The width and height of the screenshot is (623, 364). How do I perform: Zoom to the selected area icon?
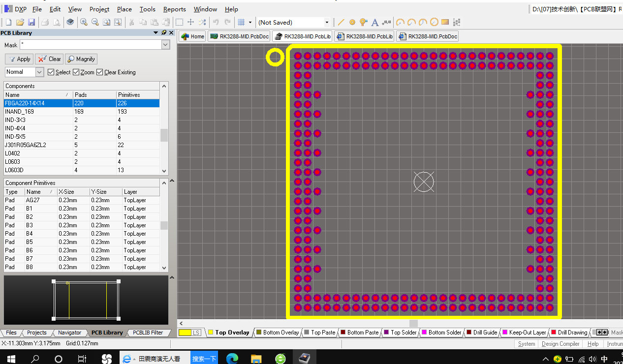118,22
